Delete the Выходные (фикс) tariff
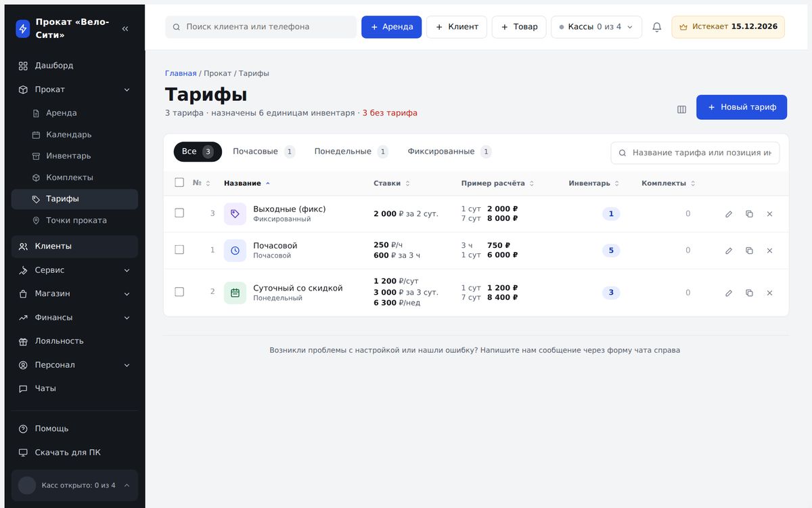The height and width of the screenshot is (508, 812). 769,214
